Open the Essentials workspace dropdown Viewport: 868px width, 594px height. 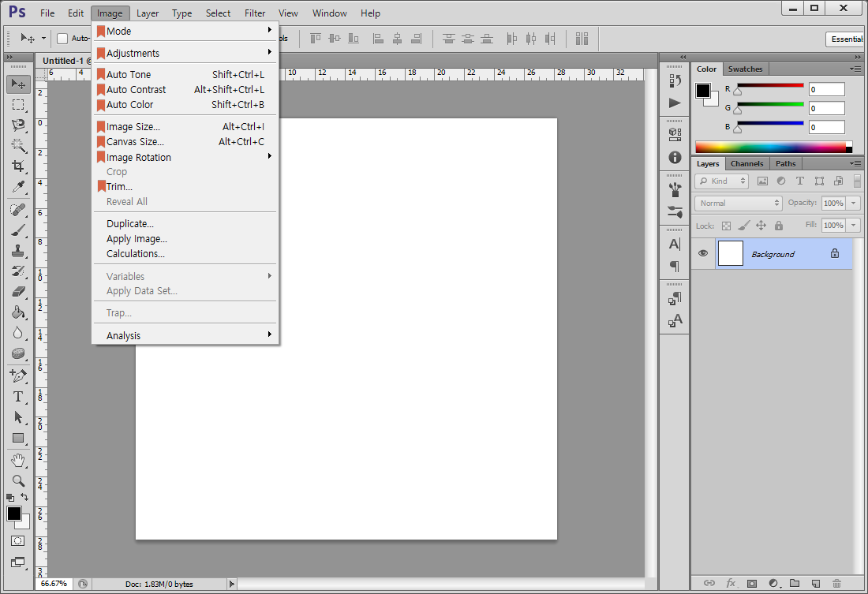845,39
